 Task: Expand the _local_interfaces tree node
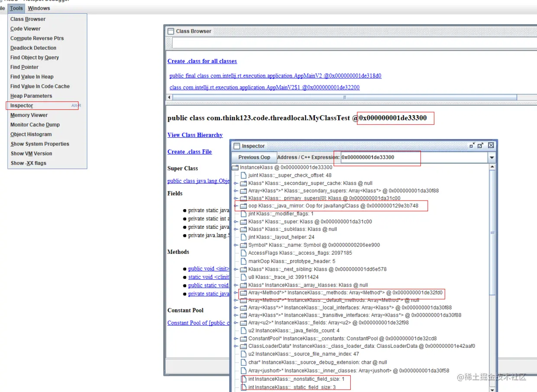pyautogui.click(x=236, y=308)
